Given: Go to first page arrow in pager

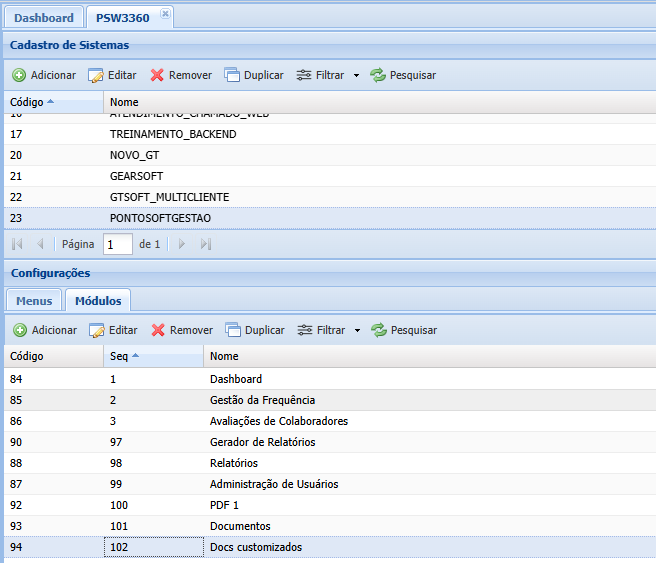Looking at the screenshot, I should pyautogui.click(x=17, y=244).
